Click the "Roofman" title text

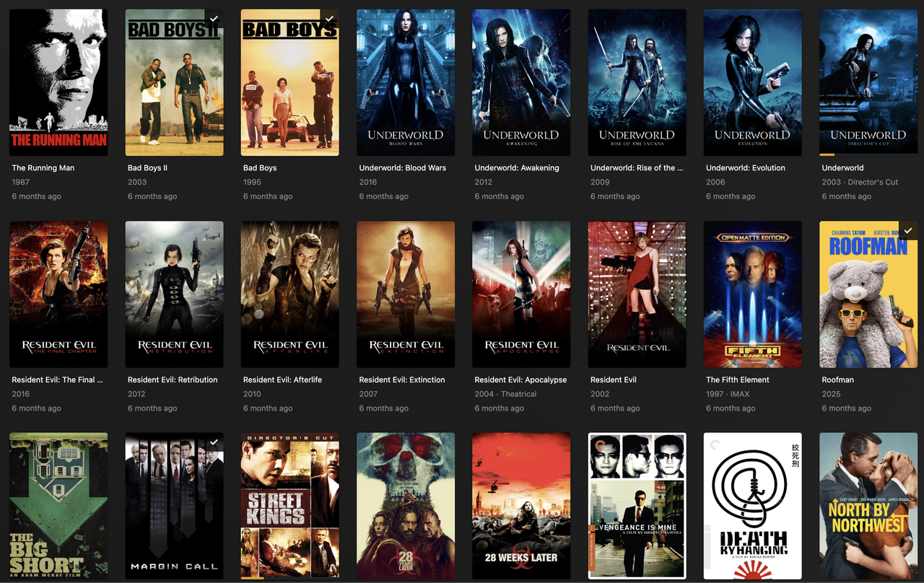pyautogui.click(x=838, y=380)
